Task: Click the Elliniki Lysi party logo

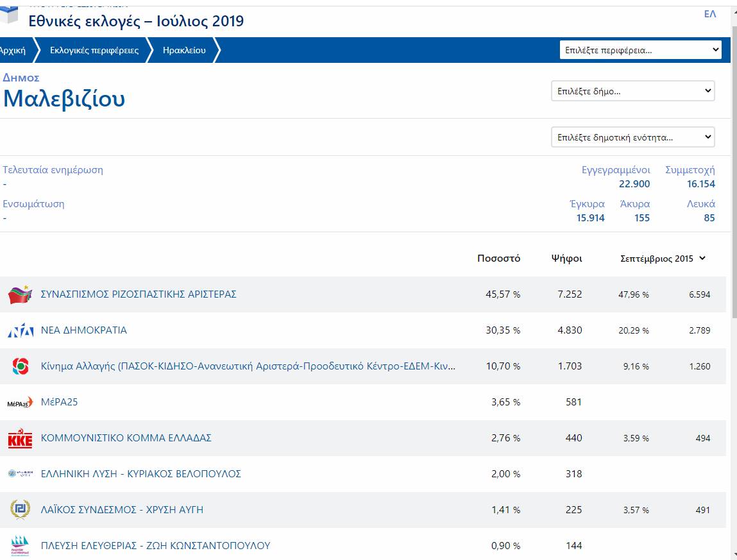Action: pos(20,474)
